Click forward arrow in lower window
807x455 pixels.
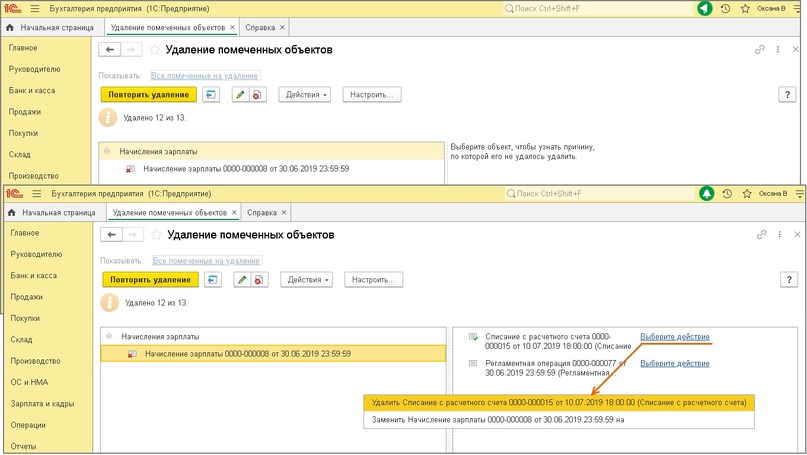(133, 235)
